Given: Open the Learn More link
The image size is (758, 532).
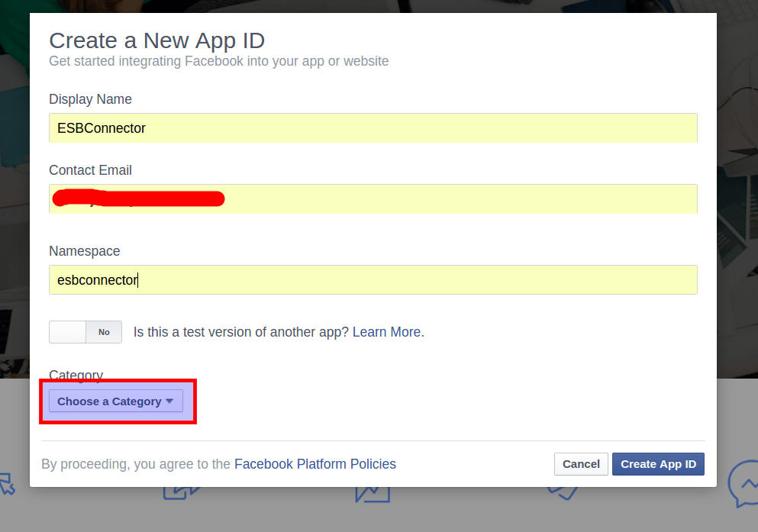Looking at the screenshot, I should (386, 332).
